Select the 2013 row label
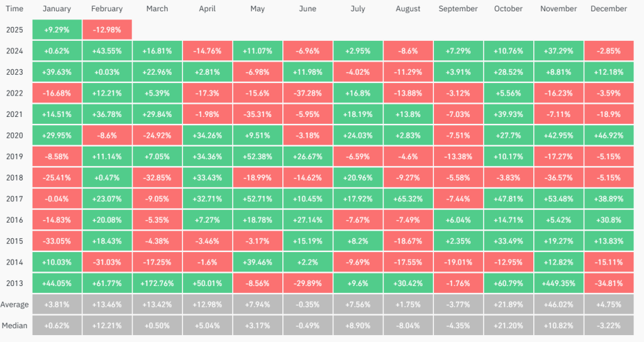Image resolution: width=644 pixels, height=342 pixels. (14, 284)
